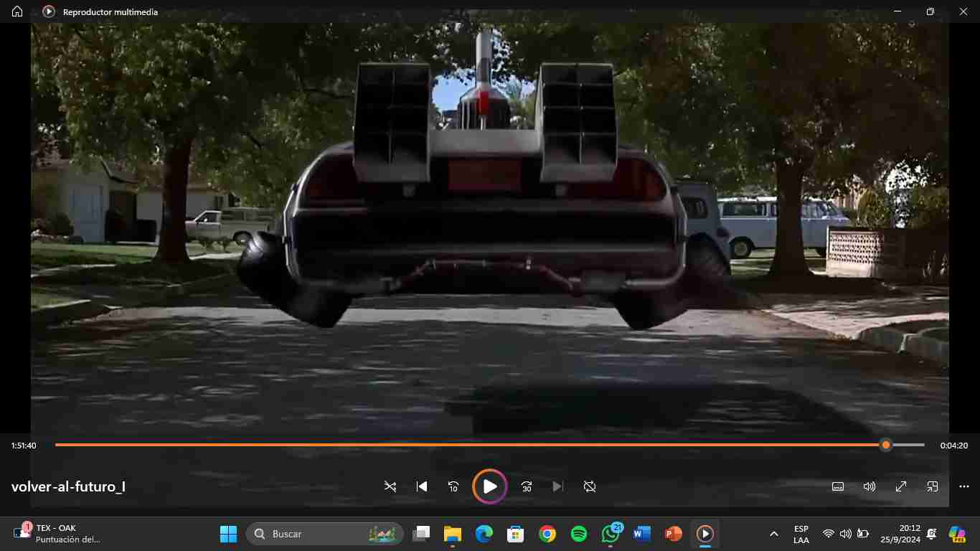This screenshot has width=980, height=551.
Task: Open Wi-Fi network settings in the tray
Action: click(829, 534)
